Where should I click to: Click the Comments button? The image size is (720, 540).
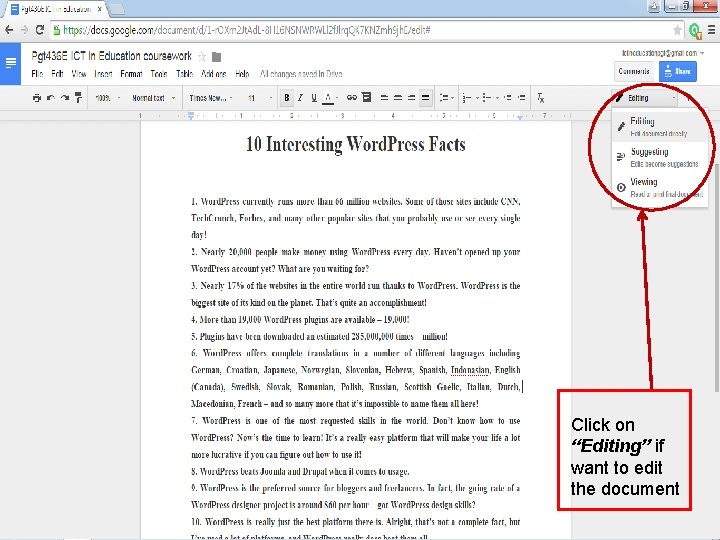click(634, 71)
